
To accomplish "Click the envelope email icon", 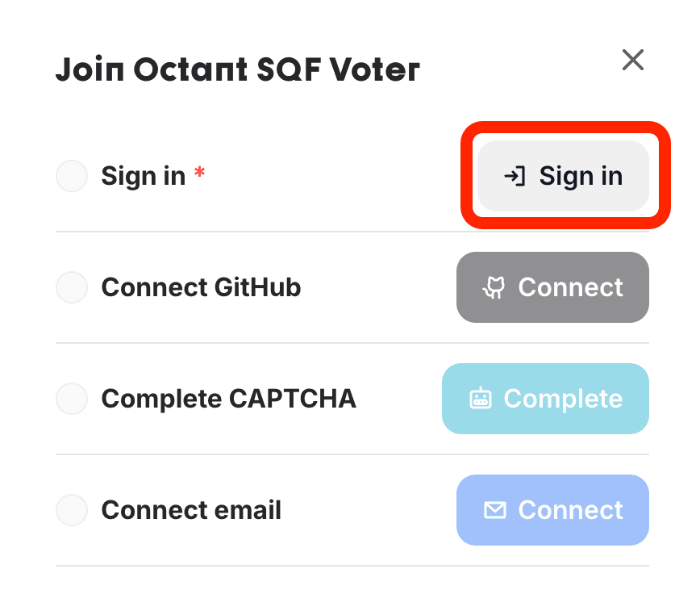I will click(x=494, y=510).
